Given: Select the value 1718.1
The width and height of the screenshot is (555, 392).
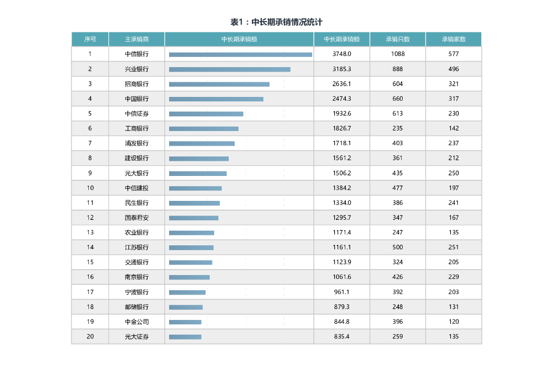Looking at the screenshot, I should (341, 143).
